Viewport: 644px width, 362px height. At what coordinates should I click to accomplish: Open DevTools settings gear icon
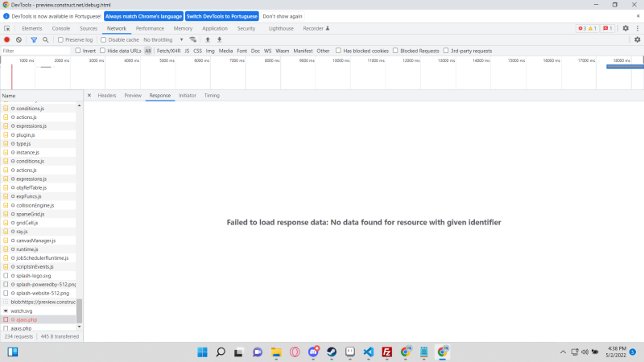tap(625, 28)
